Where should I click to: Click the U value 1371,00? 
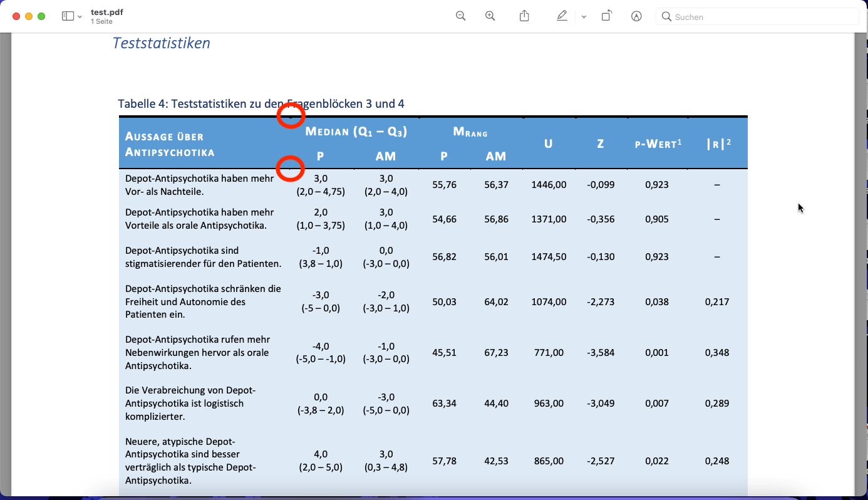tap(549, 219)
